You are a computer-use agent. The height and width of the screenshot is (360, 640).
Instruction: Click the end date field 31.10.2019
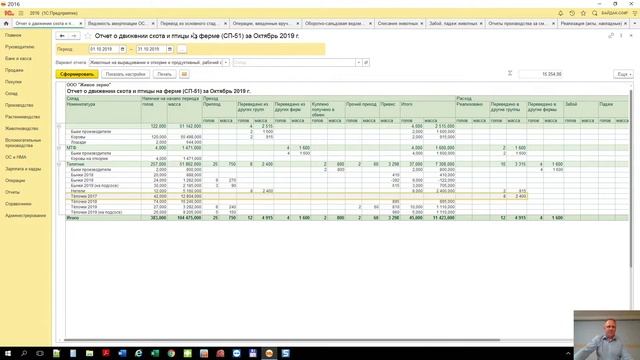(151, 49)
